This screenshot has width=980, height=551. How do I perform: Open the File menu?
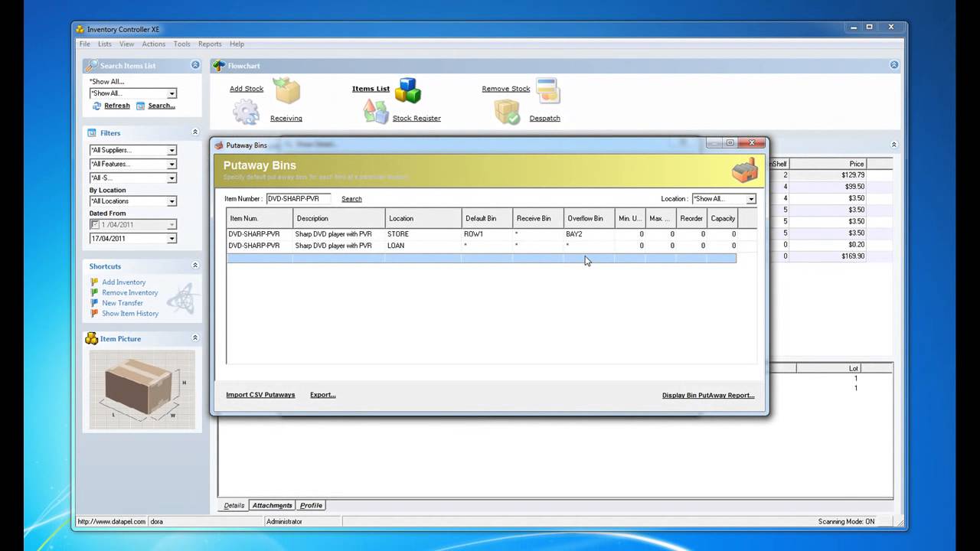point(85,44)
